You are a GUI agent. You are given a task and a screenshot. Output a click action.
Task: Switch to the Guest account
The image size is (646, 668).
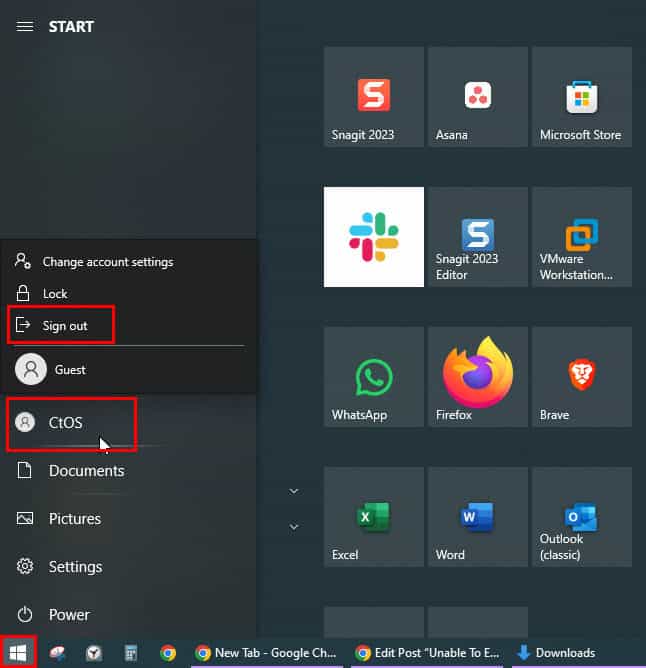(128, 369)
